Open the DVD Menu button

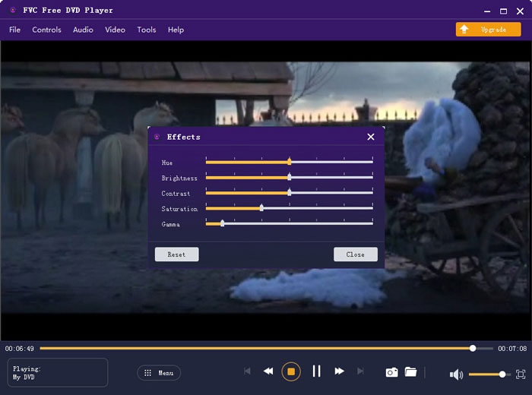click(159, 373)
